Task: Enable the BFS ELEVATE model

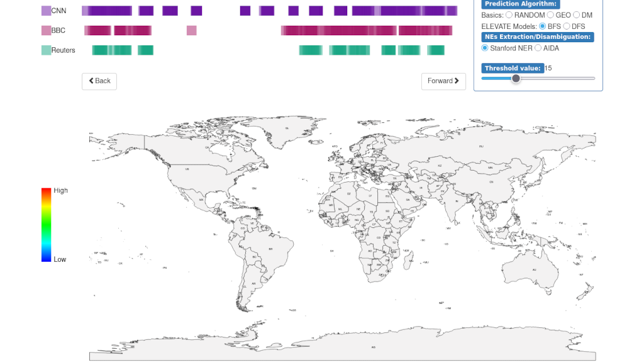Action: tap(543, 26)
